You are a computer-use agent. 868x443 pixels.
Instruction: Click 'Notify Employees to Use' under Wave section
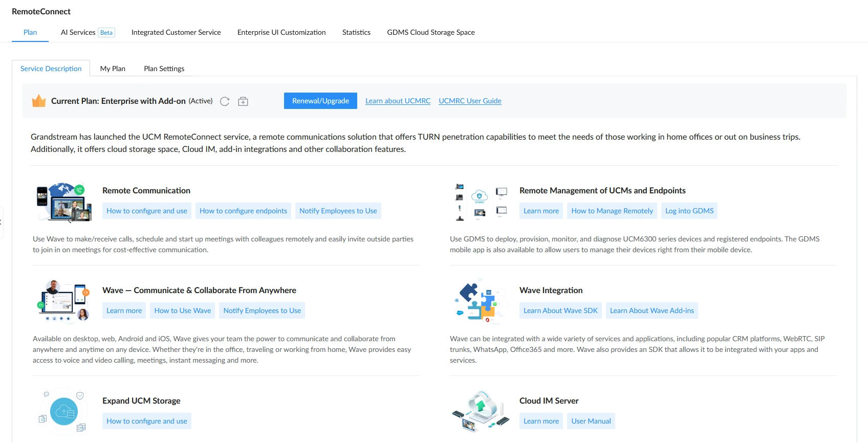pyautogui.click(x=262, y=311)
